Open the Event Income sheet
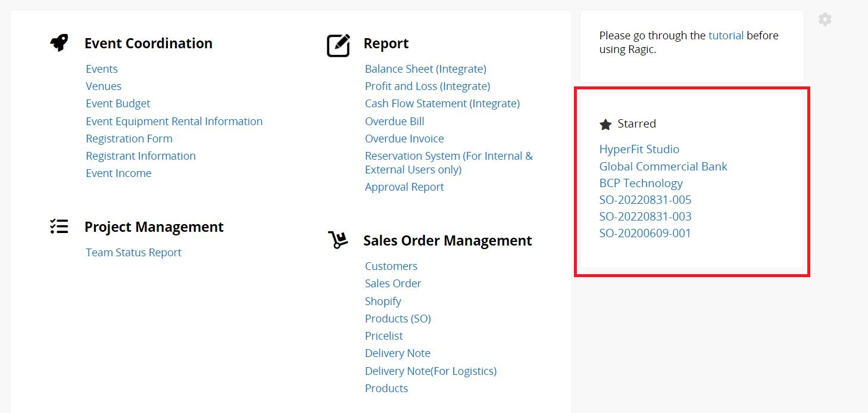The width and height of the screenshot is (868, 413). (118, 173)
